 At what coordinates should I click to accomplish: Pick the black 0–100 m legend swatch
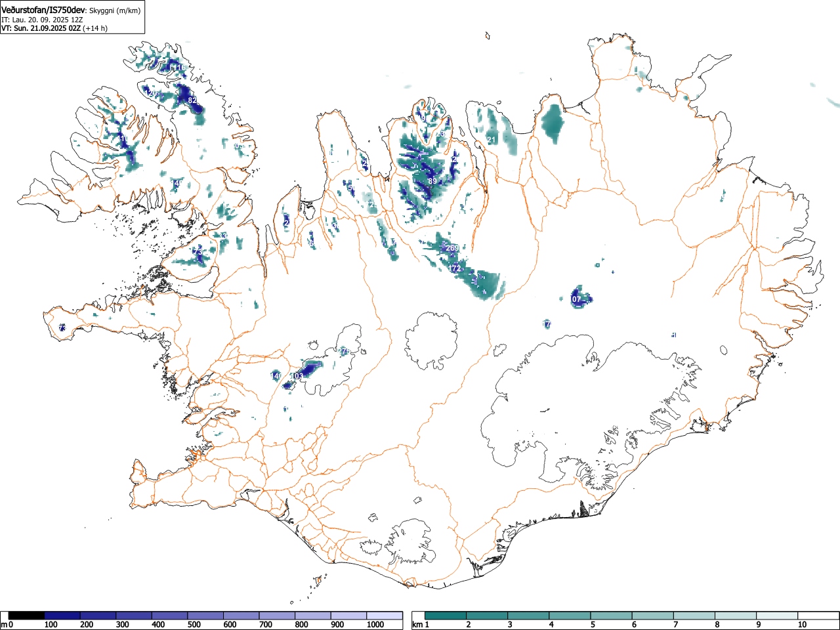pos(27,616)
